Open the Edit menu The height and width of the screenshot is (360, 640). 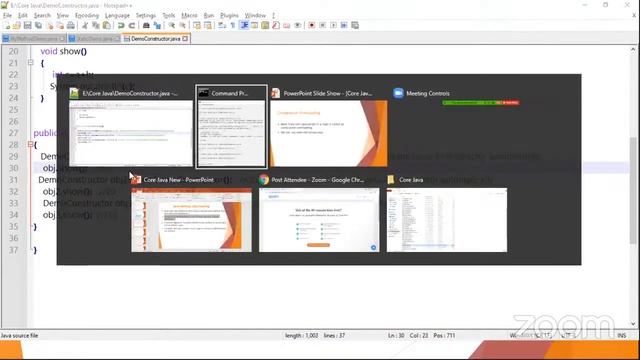(x=23, y=15)
